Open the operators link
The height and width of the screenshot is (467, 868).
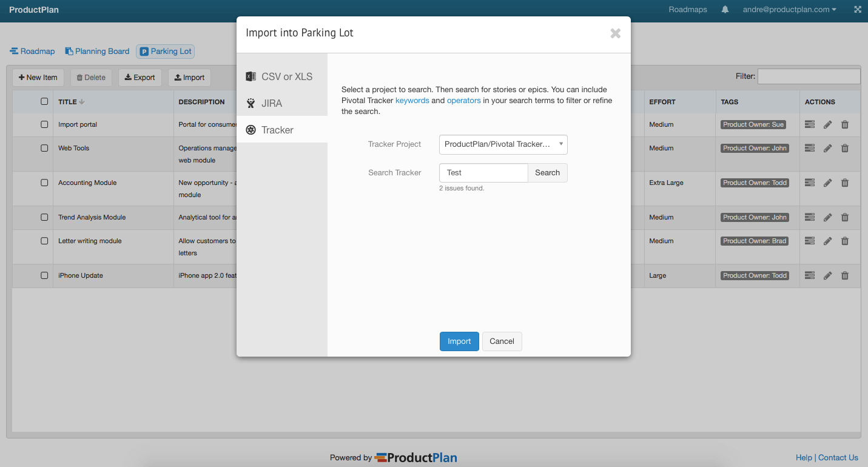click(x=464, y=101)
